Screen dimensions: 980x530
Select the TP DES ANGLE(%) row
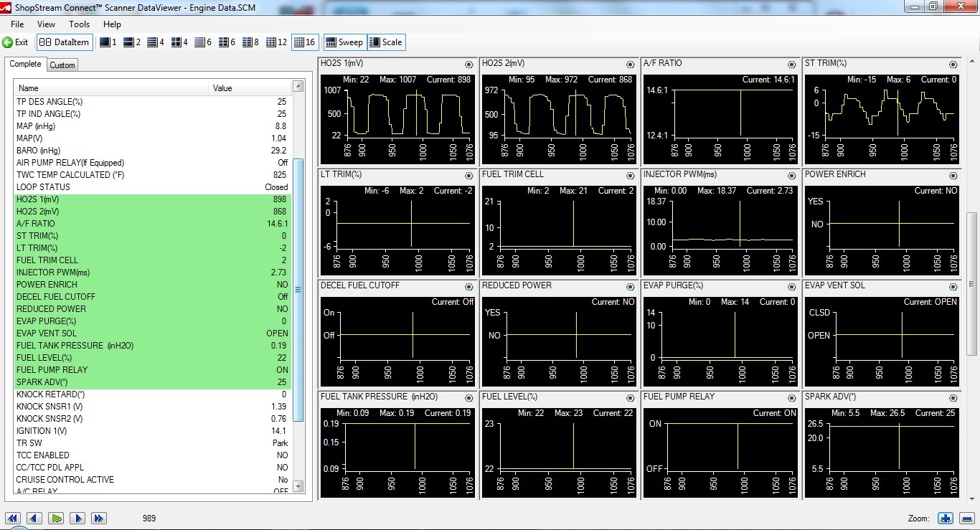153,102
